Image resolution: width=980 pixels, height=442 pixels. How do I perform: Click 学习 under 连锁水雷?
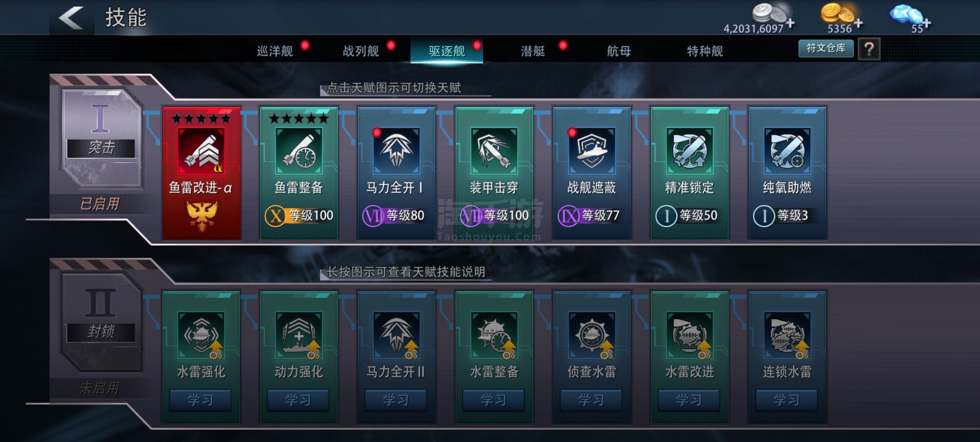(786, 400)
